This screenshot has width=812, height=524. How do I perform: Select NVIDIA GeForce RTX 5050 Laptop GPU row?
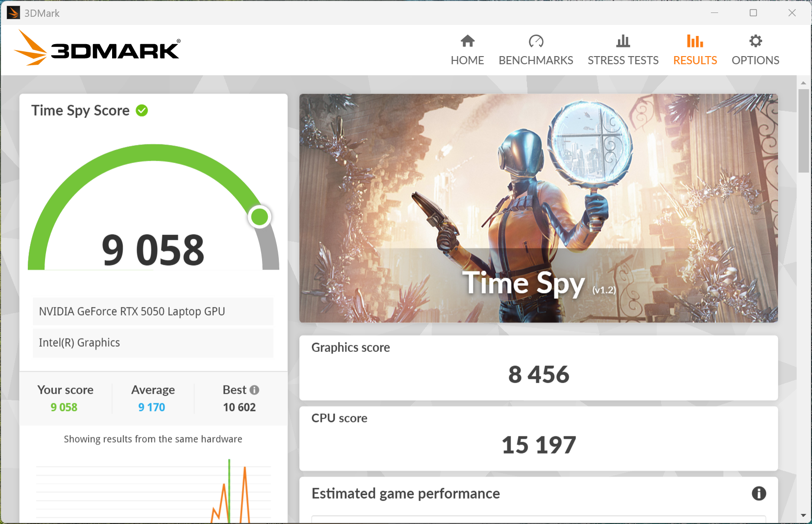pos(153,312)
